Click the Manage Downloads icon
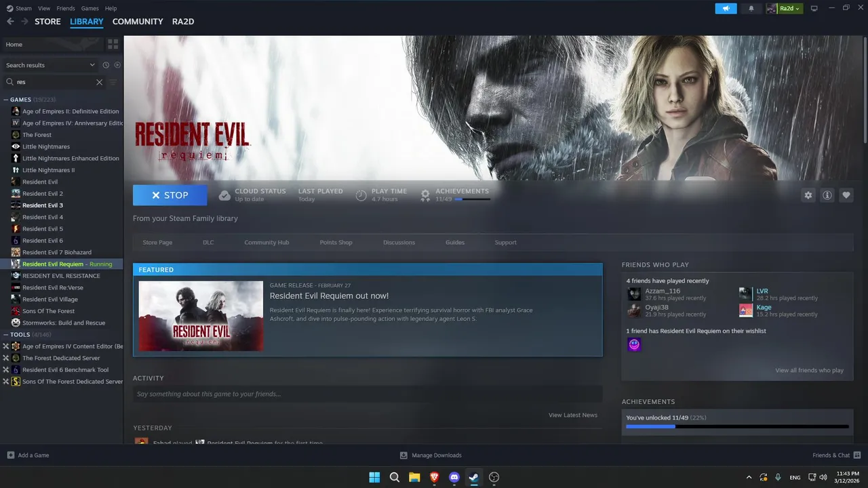This screenshot has width=868, height=488. point(403,455)
